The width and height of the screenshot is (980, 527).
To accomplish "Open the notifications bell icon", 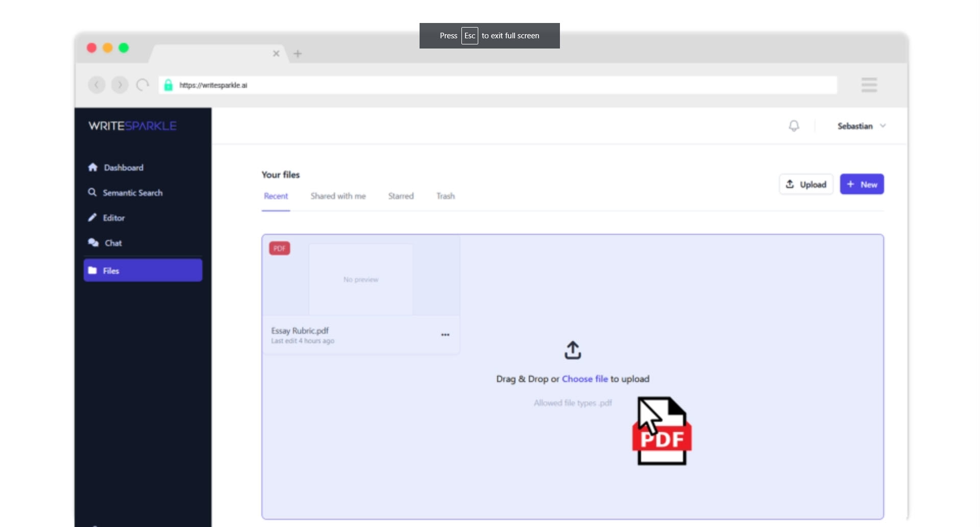I will pos(794,126).
